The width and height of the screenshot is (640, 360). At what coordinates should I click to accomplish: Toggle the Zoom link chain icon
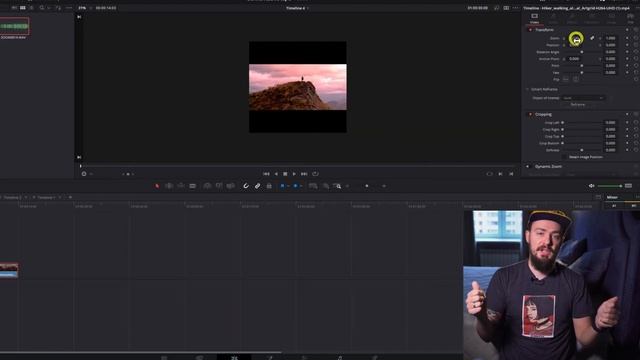592,38
